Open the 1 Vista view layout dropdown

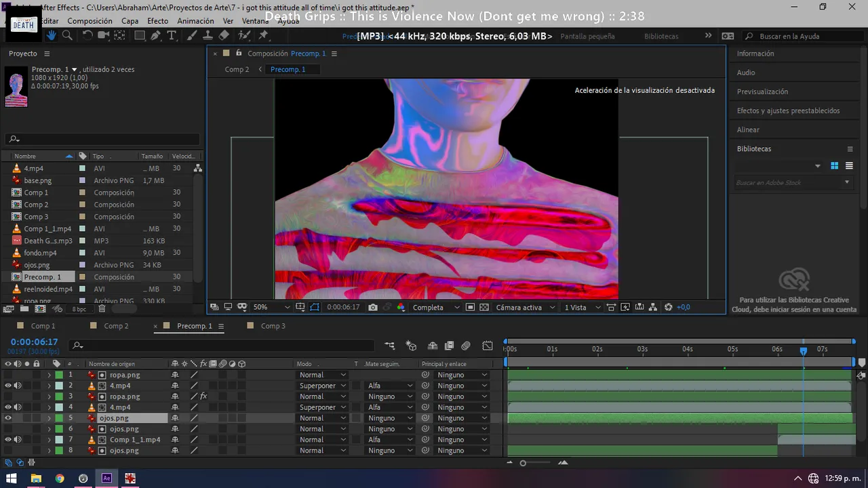pyautogui.click(x=583, y=307)
